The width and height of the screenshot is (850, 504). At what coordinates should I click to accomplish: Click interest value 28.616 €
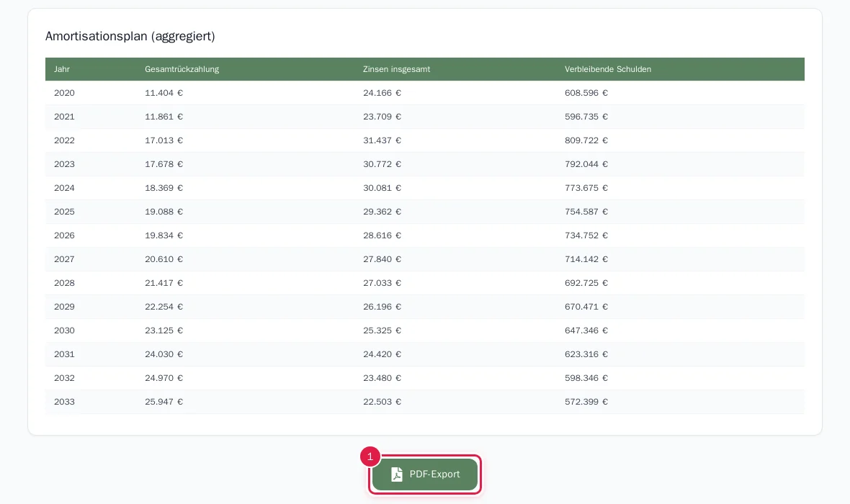(x=382, y=235)
